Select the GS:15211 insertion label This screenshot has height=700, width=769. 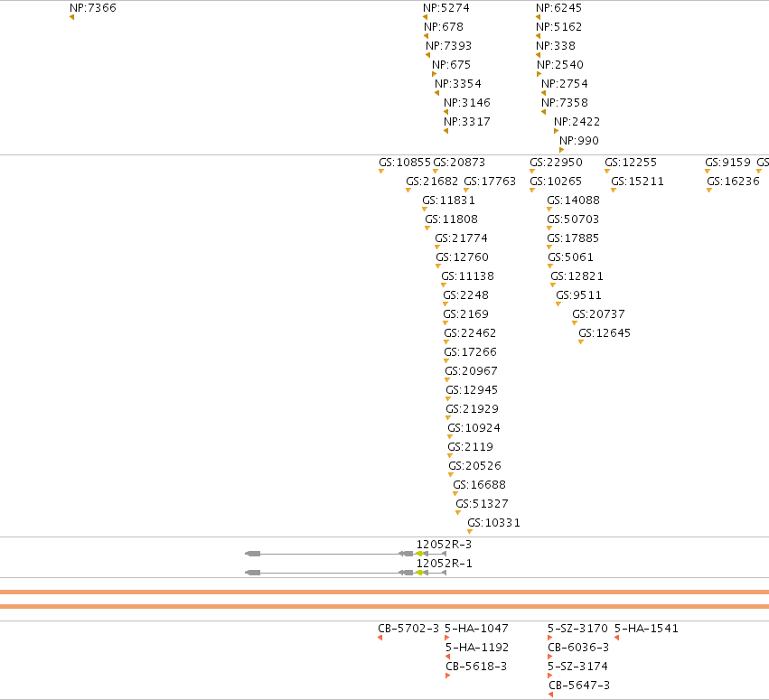tap(638, 182)
